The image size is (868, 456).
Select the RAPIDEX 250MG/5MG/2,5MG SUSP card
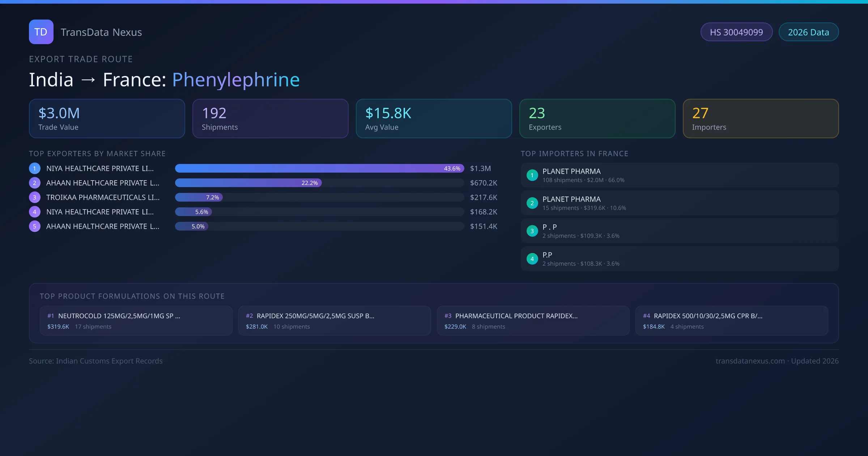pos(335,321)
